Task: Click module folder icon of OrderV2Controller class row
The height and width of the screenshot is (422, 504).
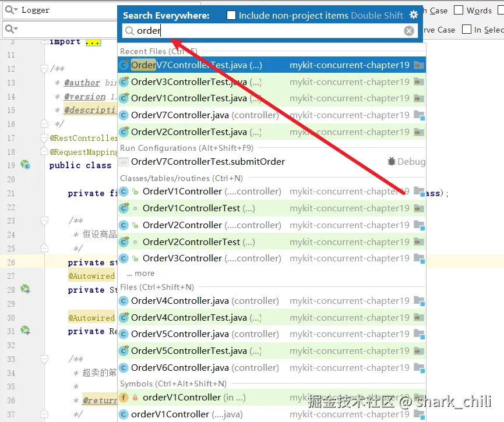Action: click(419, 225)
